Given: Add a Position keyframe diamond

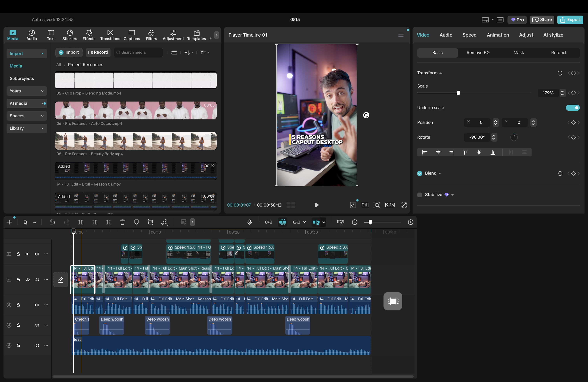Looking at the screenshot, I should point(573,122).
